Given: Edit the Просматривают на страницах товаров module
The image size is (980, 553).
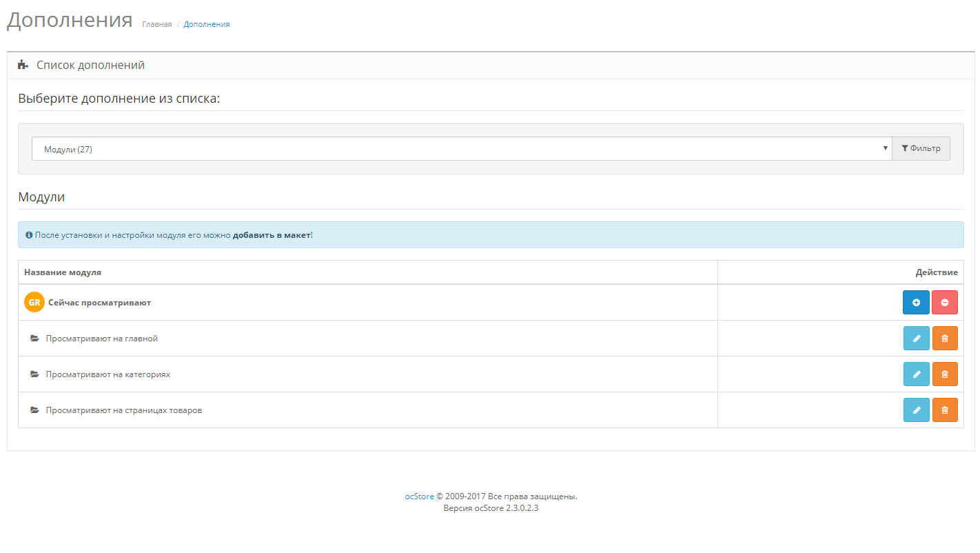Looking at the screenshot, I should (x=916, y=410).
